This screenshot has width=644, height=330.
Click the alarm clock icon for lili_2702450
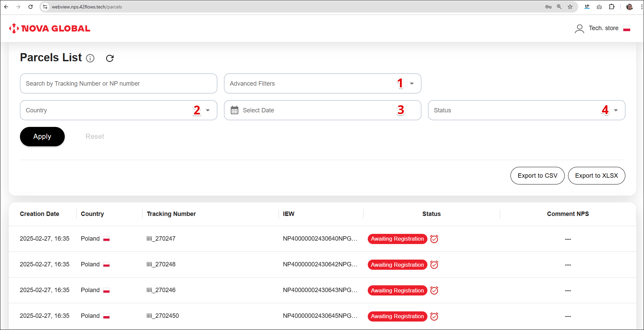[434, 316]
